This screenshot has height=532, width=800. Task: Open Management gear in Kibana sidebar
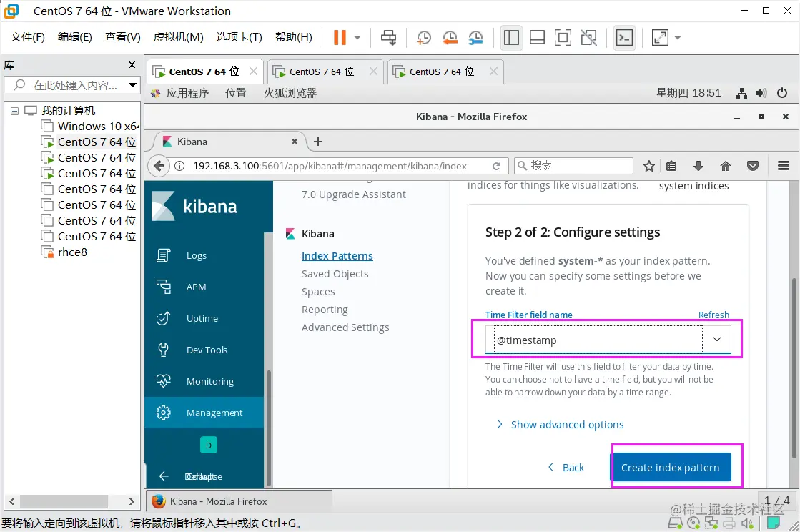tap(204, 413)
